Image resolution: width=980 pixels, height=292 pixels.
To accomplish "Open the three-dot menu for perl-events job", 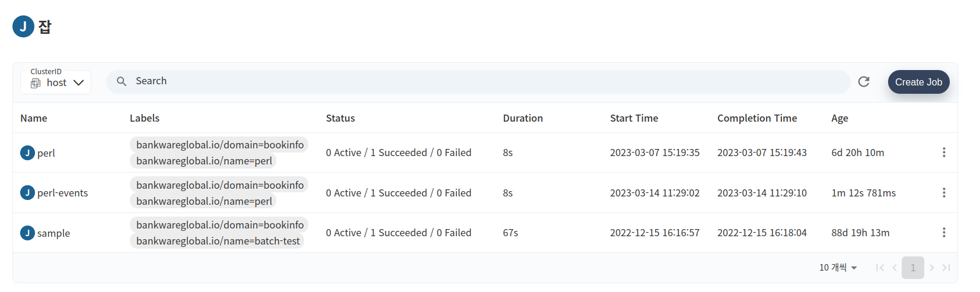I will click(944, 193).
